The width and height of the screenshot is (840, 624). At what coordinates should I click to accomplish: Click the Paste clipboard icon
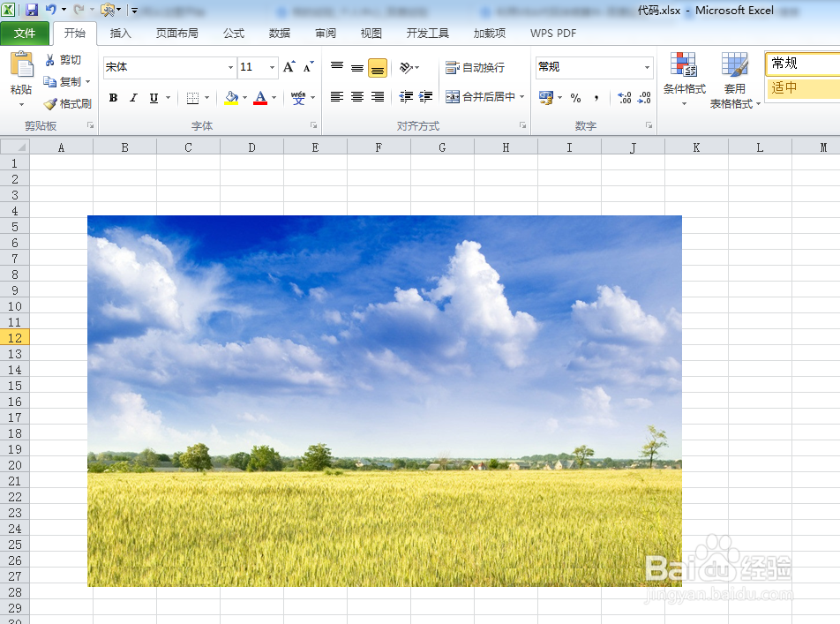[x=21, y=65]
